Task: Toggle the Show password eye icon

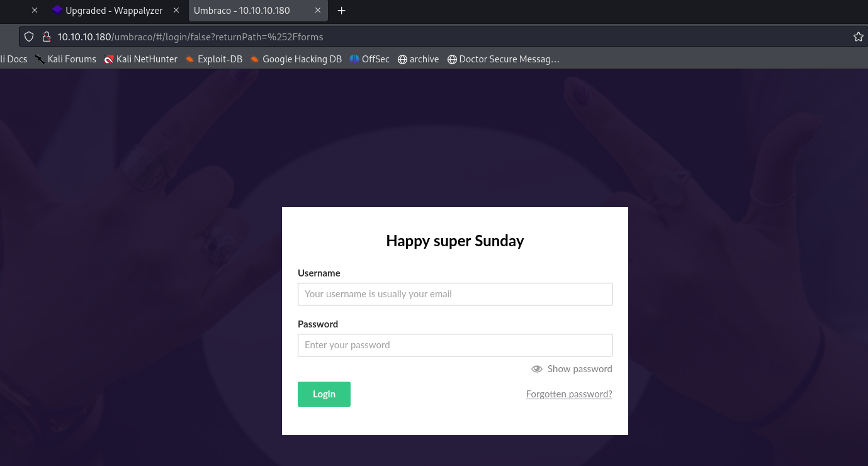Action: tap(537, 369)
